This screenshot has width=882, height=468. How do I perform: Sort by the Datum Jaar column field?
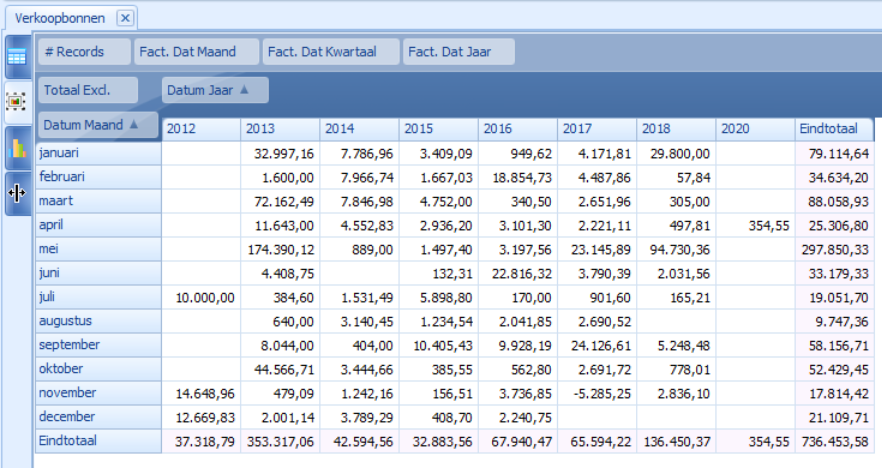(215, 90)
